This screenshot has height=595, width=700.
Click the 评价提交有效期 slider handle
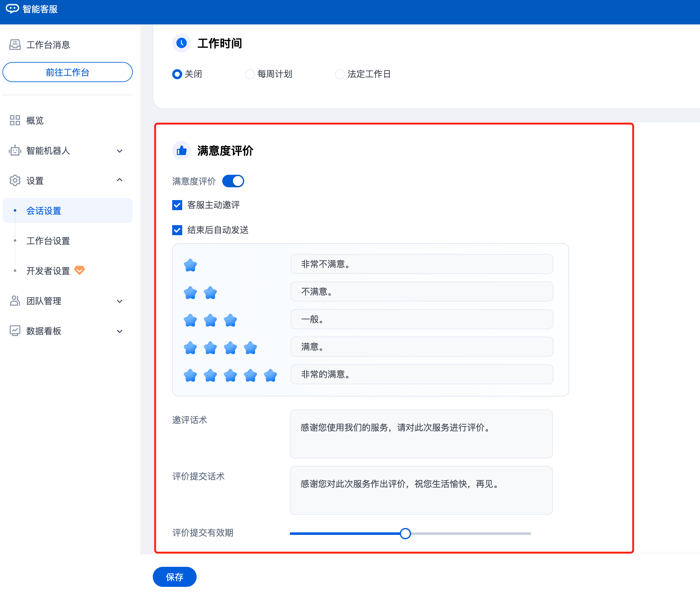pos(405,533)
